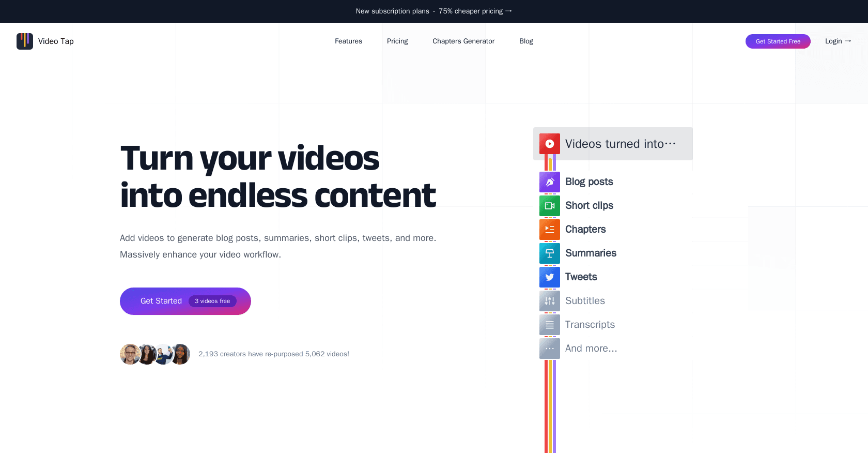Click the Summaries label
The width and height of the screenshot is (868, 453).
pyautogui.click(x=591, y=253)
